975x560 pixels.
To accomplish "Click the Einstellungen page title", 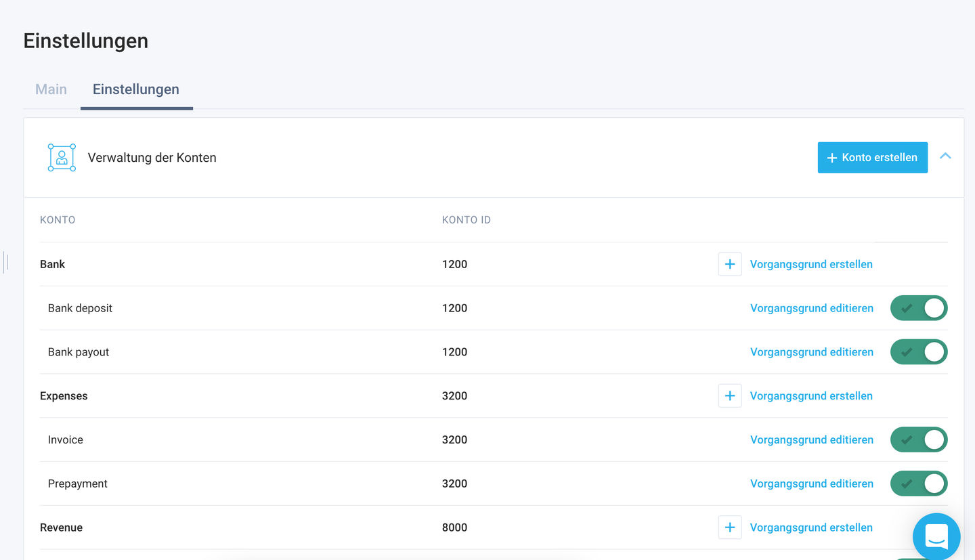I will 86,41.
